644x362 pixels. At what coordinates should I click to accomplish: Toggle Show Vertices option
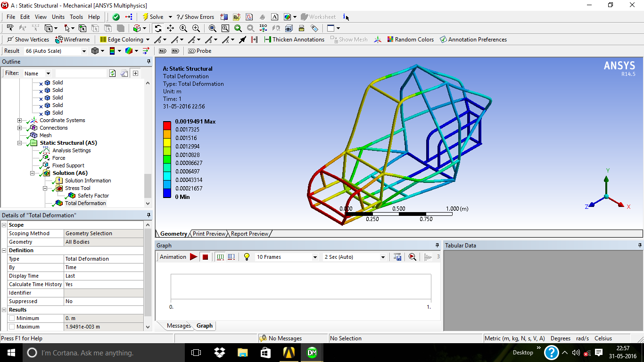[x=28, y=40]
